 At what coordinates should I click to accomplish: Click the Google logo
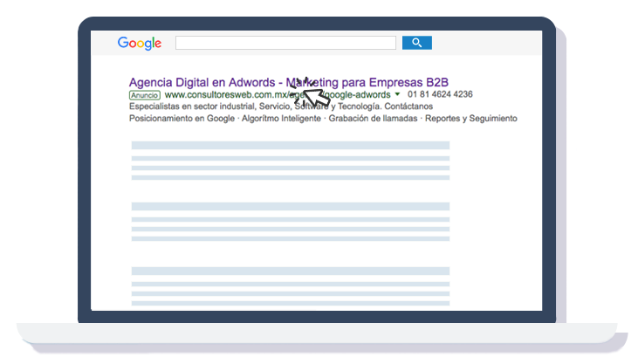point(140,43)
